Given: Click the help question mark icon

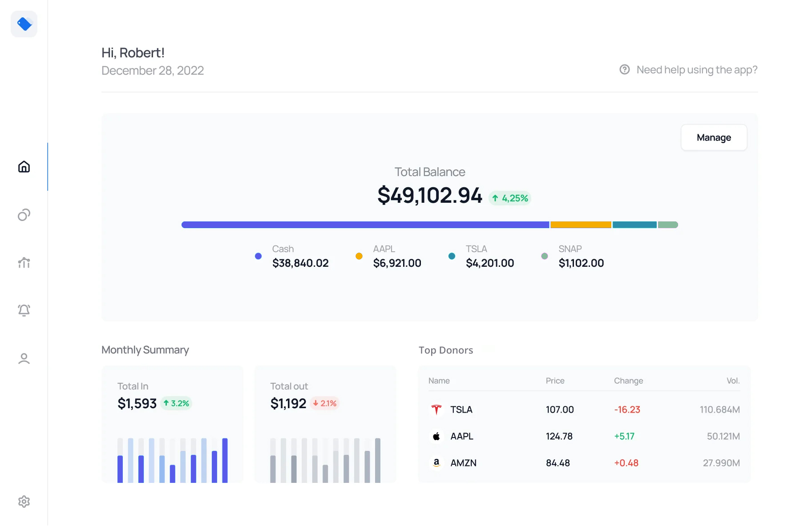Looking at the screenshot, I should (625, 70).
